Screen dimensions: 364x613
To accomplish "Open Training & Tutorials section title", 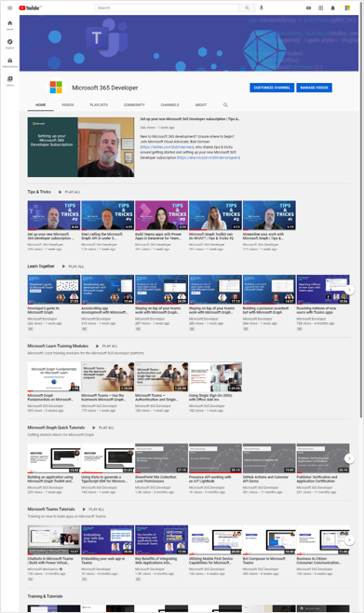I will click(45, 596).
